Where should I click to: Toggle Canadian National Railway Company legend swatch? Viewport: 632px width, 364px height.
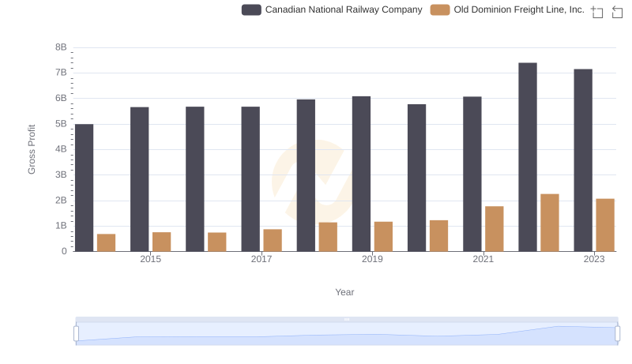coord(251,9)
